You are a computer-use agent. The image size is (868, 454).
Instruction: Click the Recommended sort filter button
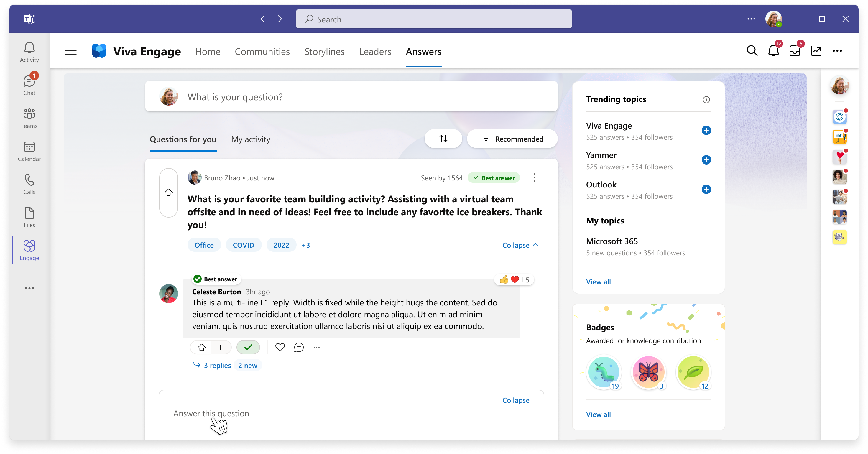(510, 139)
